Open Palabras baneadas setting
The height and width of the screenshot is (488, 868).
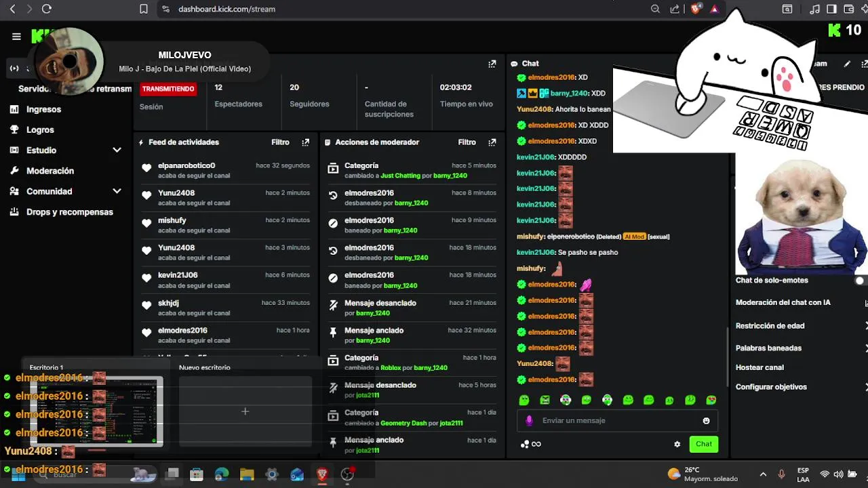(x=768, y=348)
